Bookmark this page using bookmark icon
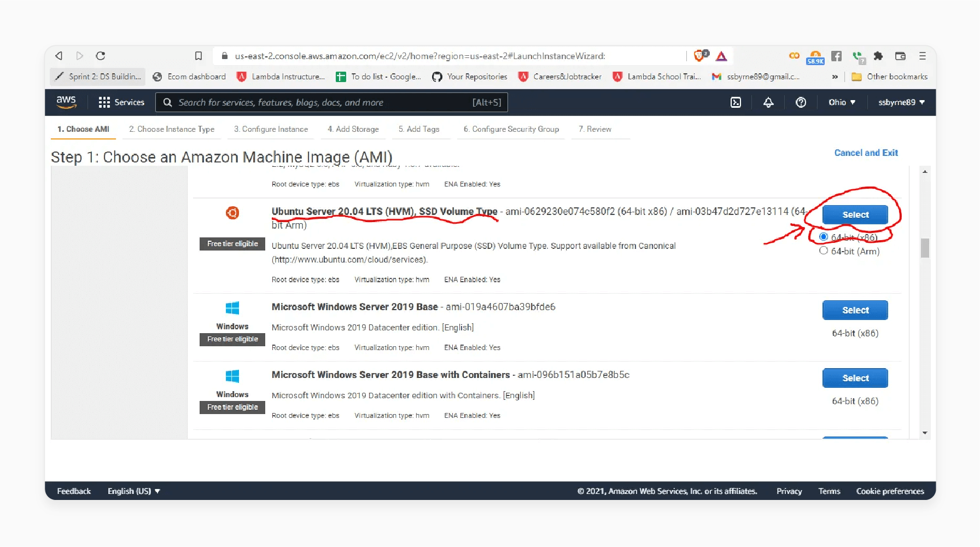Viewport: 980px width, 547px height. click(x=199, y=56)
